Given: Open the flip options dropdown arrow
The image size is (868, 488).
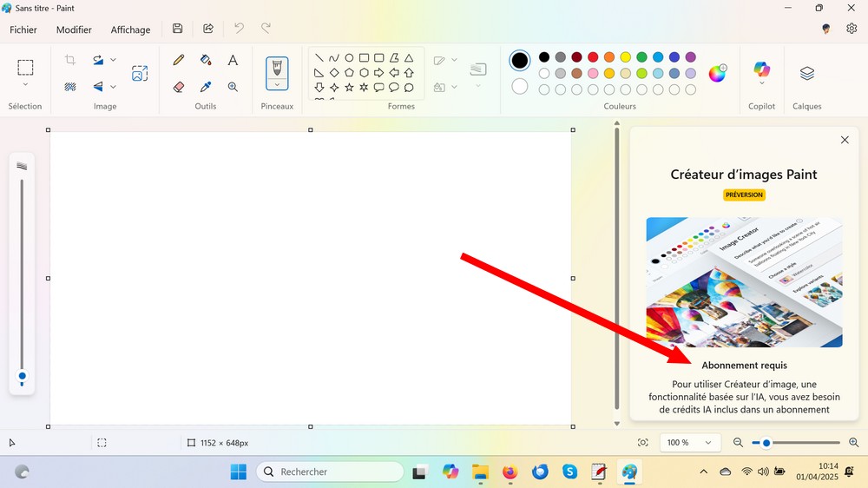Looking at the screenshot, I should pyautogui.click(x=113, y=87).
